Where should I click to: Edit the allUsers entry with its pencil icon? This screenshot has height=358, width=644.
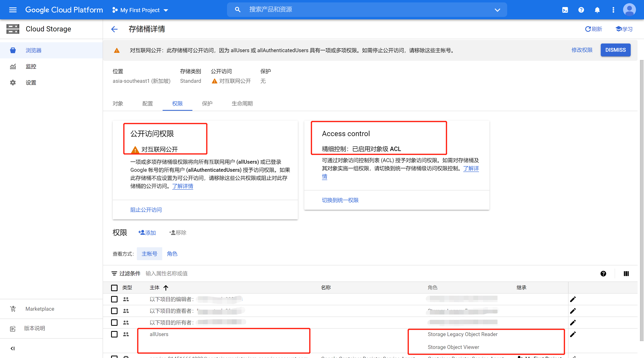click(x=573, y=334)
